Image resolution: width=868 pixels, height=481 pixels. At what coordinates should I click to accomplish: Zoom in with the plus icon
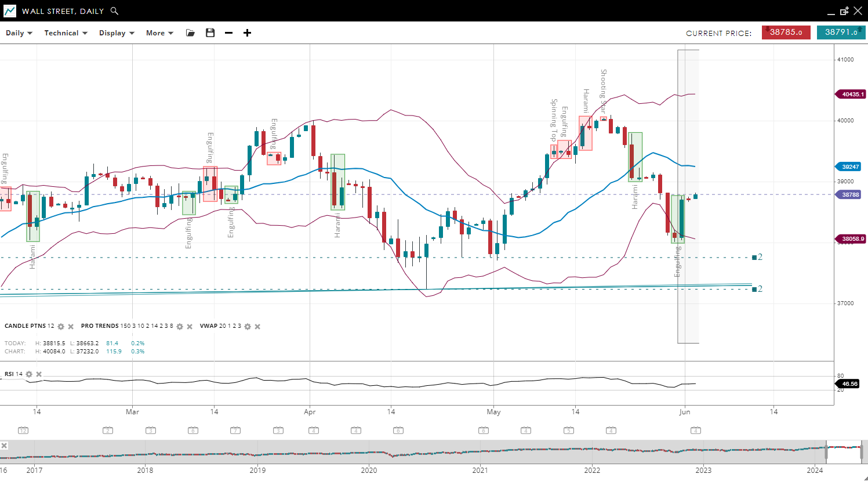pos(248,33)
